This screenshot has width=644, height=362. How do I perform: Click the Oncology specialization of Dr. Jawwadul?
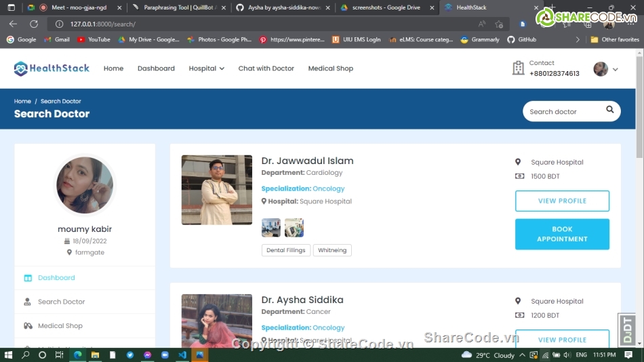pyautogui.click(x=329, y=188)
